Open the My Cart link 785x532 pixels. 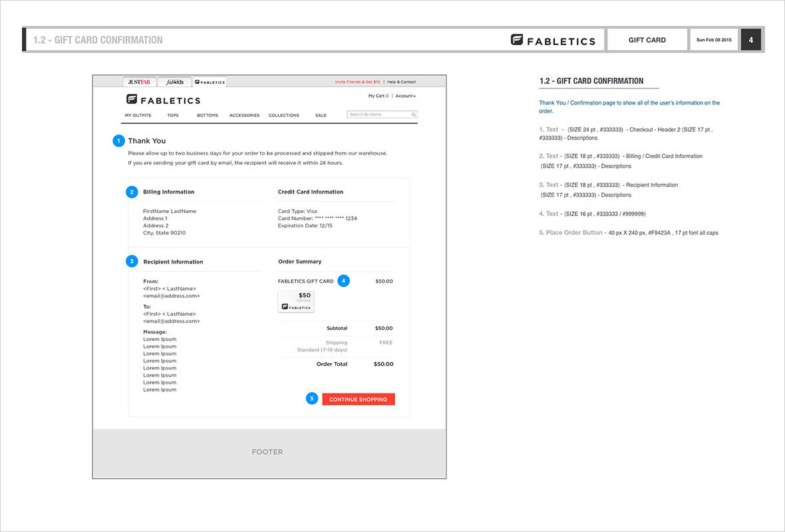[x=379, y=96]
